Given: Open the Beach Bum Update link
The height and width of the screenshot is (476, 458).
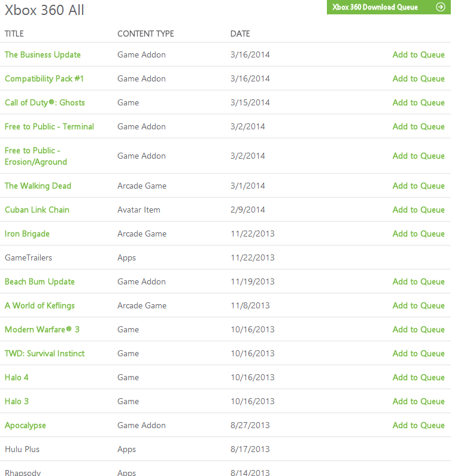Looking at the screenshot, I should [40, 281].
